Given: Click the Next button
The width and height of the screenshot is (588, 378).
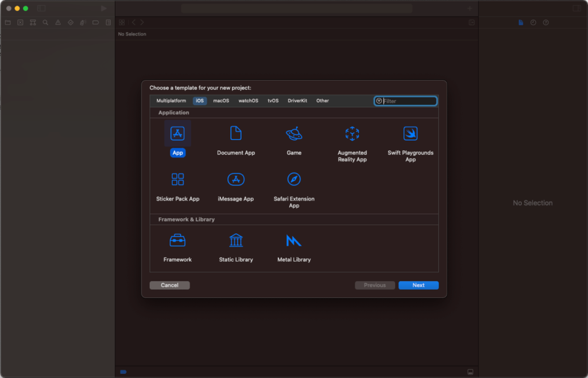Looking at the screenshot, I should pos(419,286).
